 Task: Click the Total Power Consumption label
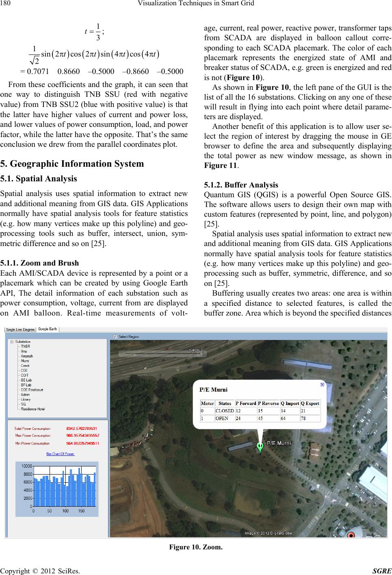coord(32,428)
